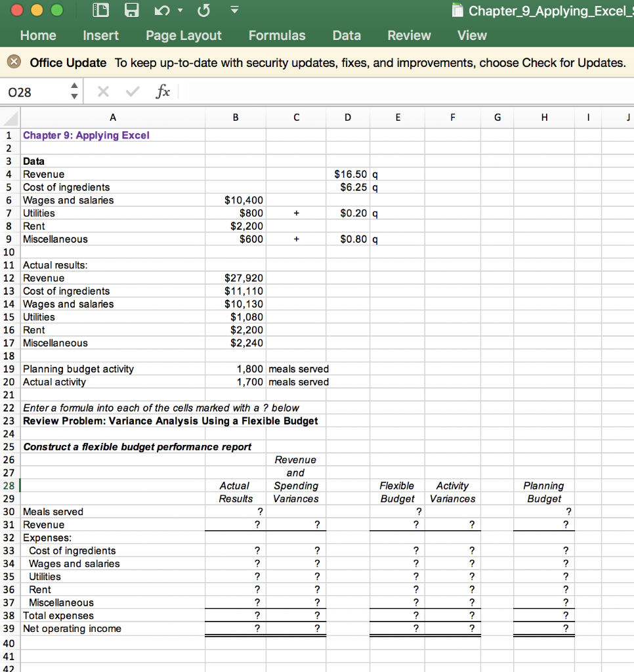This screenshot has height=672, width=634.
Task: Select row header 19
Action: click(x=9, y=369)
